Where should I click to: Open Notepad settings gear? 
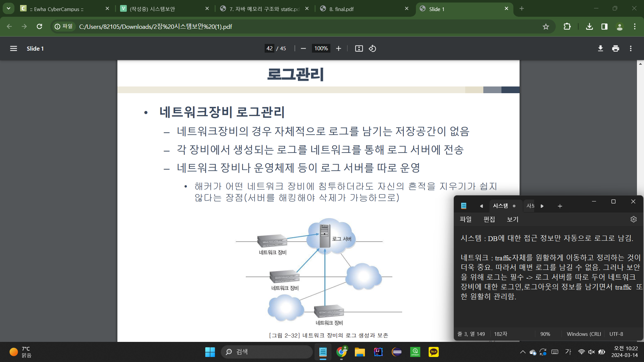[633, 219]
